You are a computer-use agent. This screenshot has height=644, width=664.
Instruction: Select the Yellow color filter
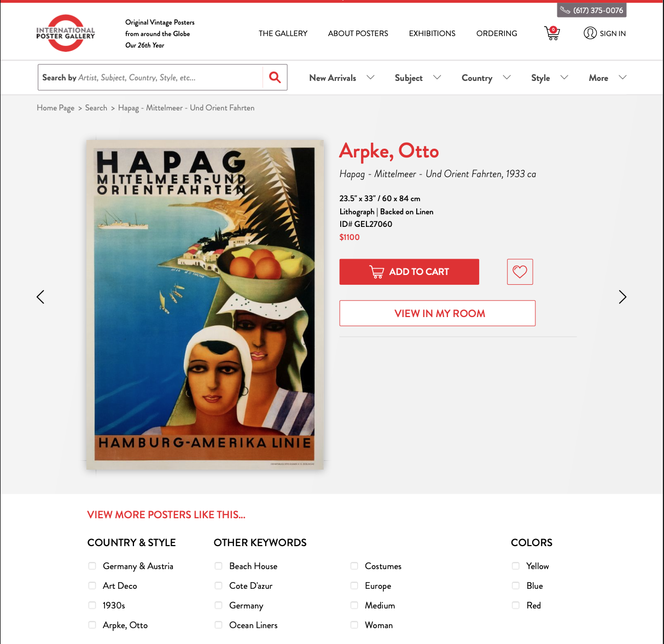[516, 566]
